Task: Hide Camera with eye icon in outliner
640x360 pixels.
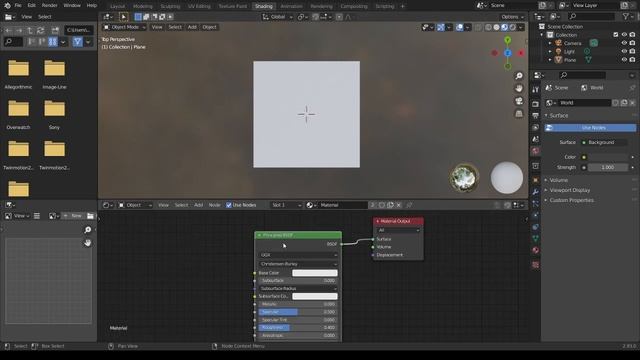Action: 624,43
